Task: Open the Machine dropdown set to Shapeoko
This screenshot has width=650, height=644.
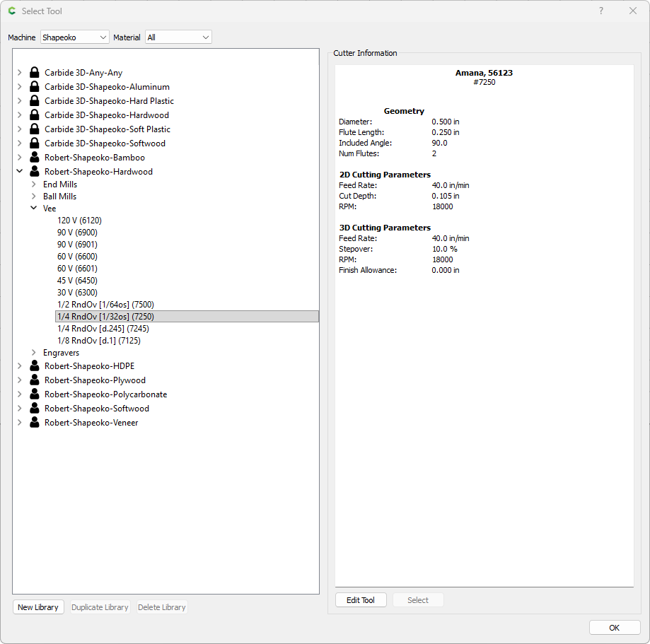Action: (x=74, y=37)
